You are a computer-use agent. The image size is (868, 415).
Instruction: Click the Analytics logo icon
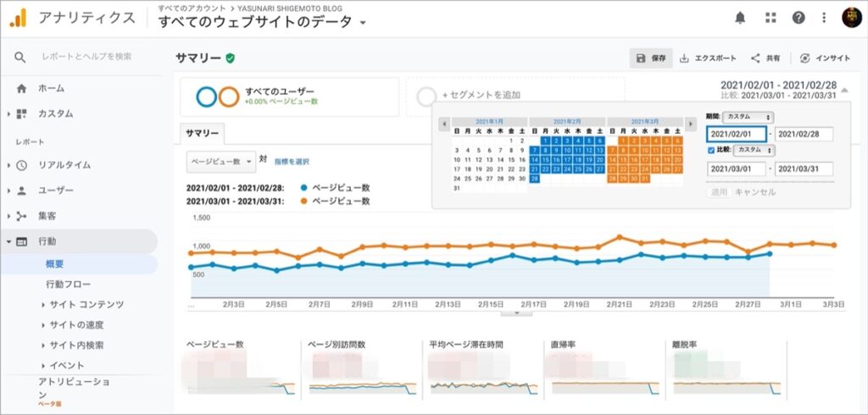[x=18, y=19]
